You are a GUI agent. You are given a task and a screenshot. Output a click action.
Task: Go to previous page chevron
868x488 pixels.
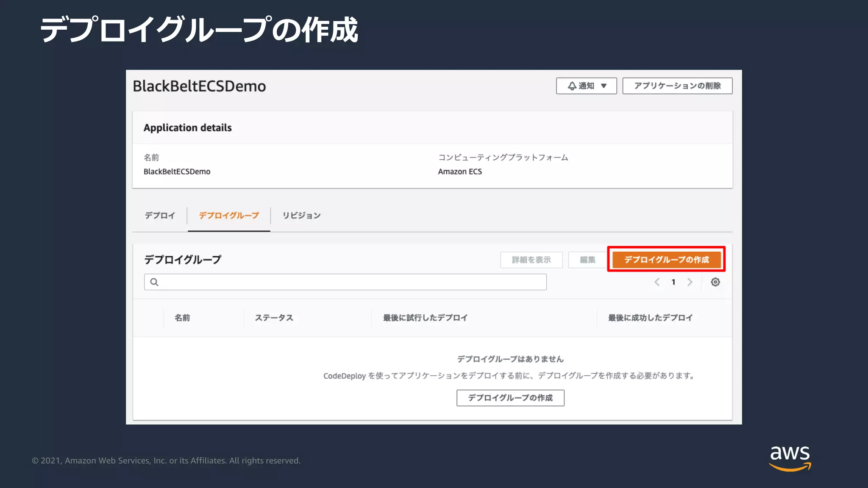[657, 282]
